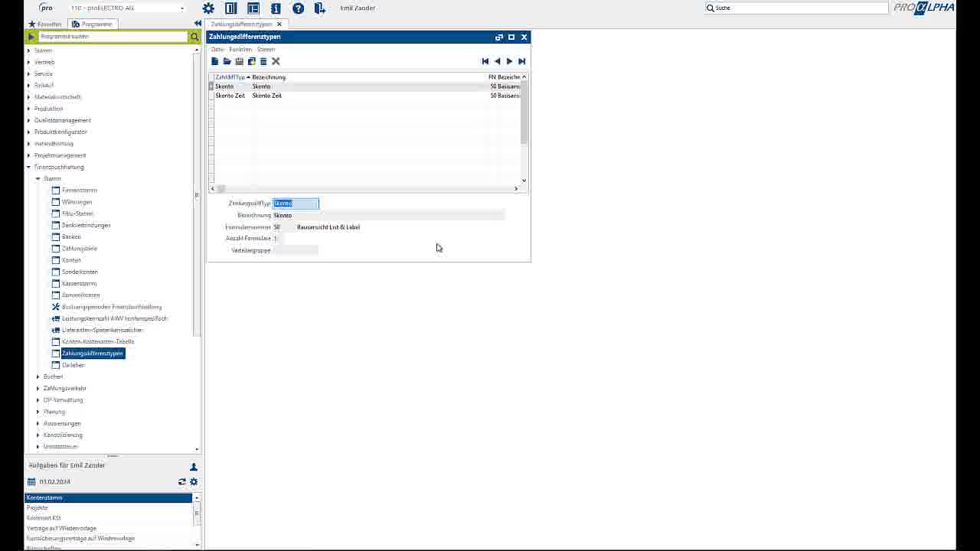Select the Projekte task entry
Screen dimensions: 980x551
point(108,507)
